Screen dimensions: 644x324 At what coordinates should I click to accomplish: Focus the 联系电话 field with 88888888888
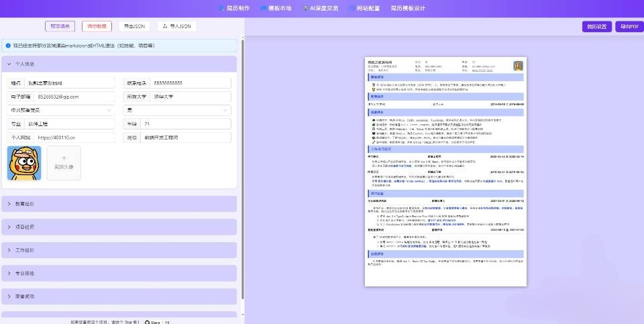[x=190, y=83]
